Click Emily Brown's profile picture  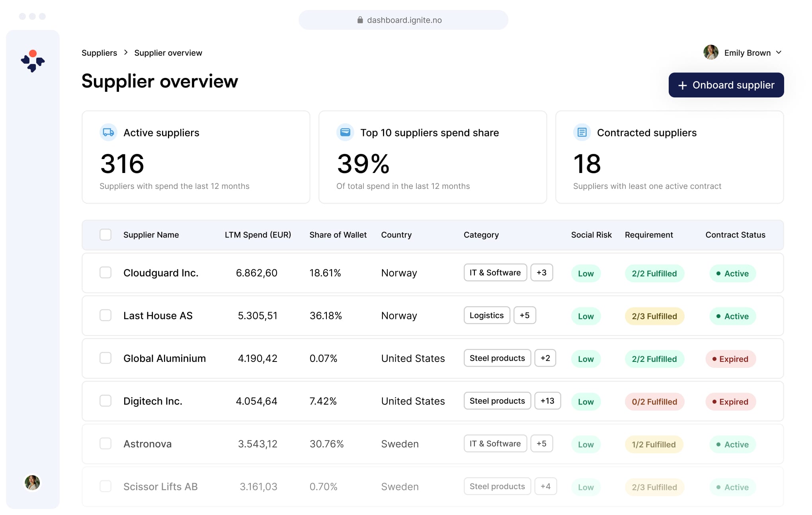click(x=711, y=52)
